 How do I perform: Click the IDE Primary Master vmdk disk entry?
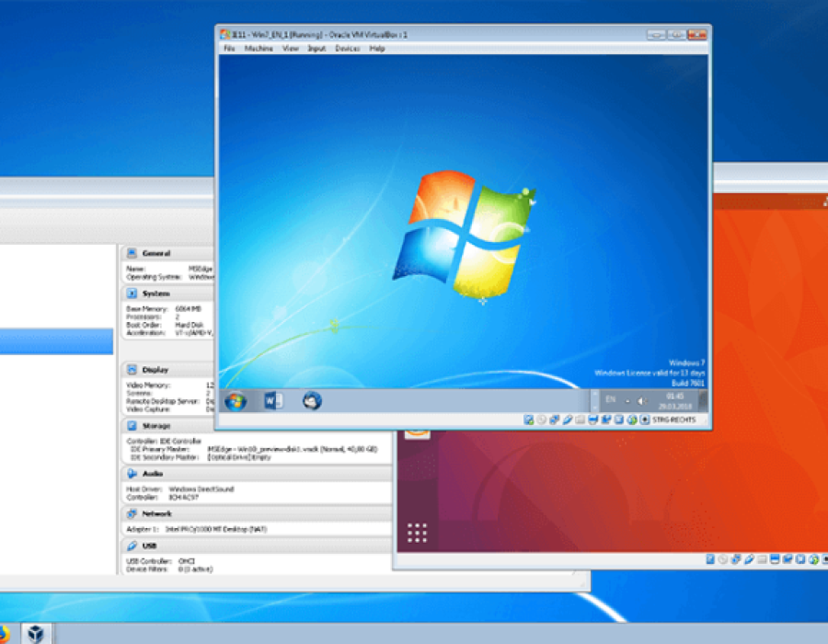pos(293,449)
